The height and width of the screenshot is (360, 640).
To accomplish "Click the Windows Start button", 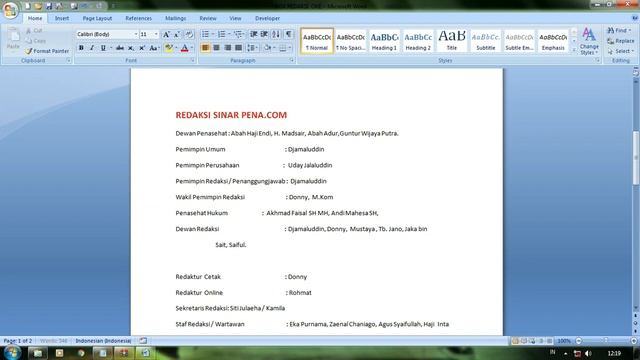I will 11,353.
